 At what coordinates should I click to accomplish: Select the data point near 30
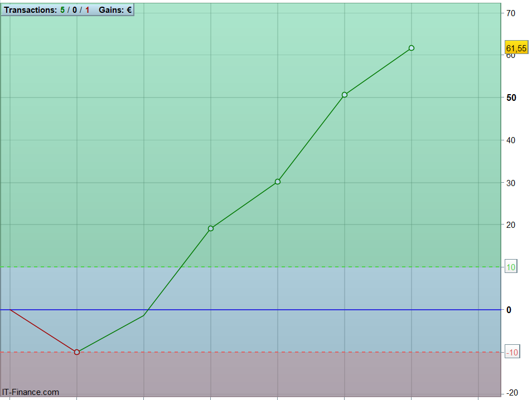(x=278, y=182)
